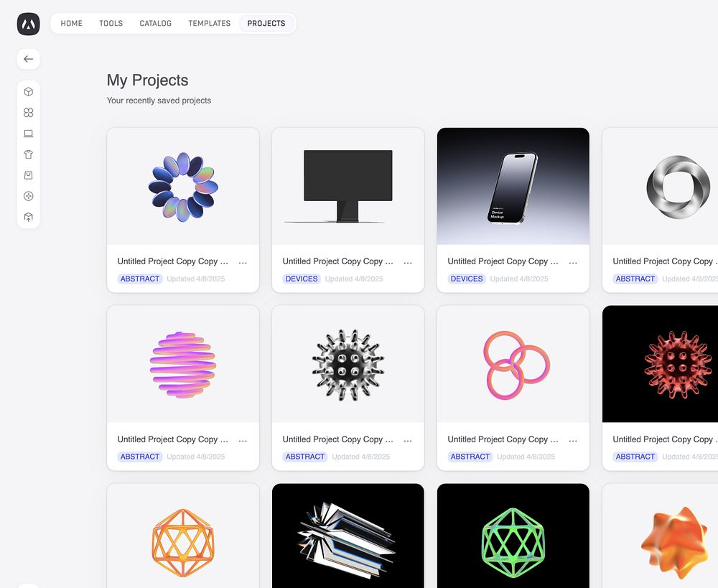The height and width of the screenshot is (588, 718).
Task: Click the upload 3D model sidebar icon
Action: (29, 217)
